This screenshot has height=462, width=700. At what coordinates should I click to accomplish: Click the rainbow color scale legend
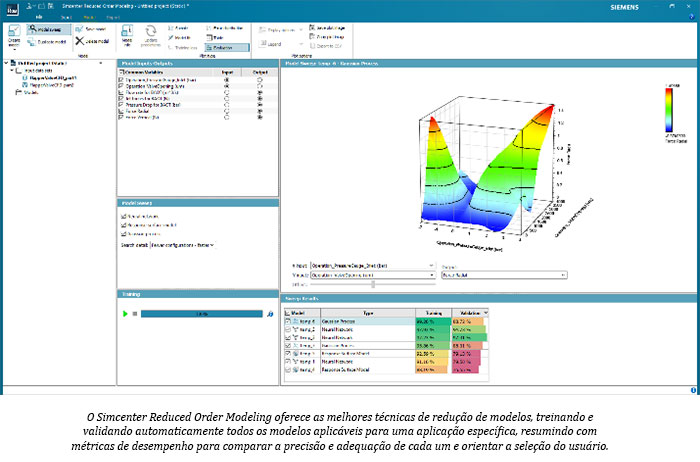[x=669, y=110]
